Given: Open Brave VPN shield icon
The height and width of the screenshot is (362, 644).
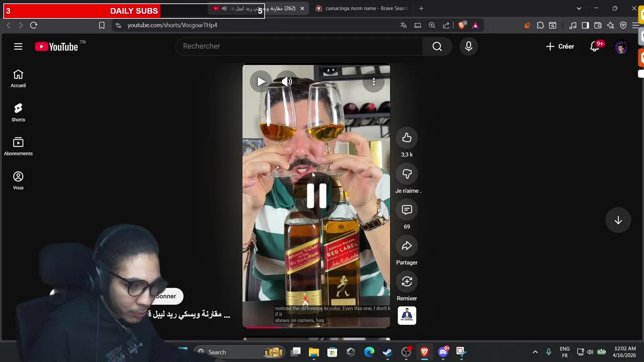Looking at the screenshot, I should coord(623,25).
